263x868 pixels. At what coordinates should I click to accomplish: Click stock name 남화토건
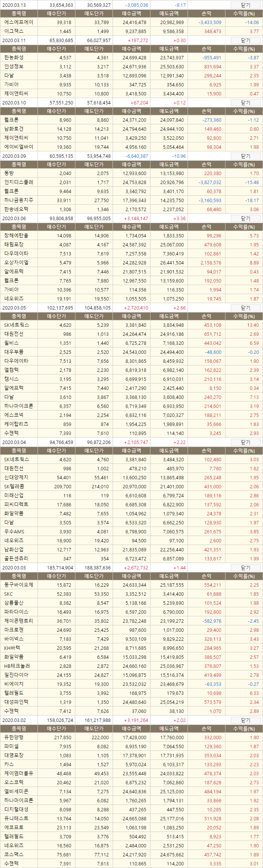click(14, 129)
